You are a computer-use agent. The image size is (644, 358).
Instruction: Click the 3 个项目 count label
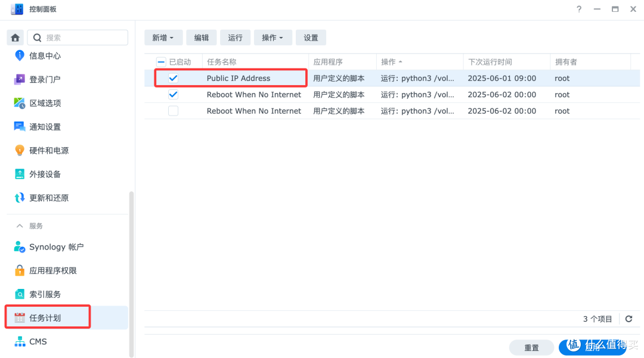point(597,319)
